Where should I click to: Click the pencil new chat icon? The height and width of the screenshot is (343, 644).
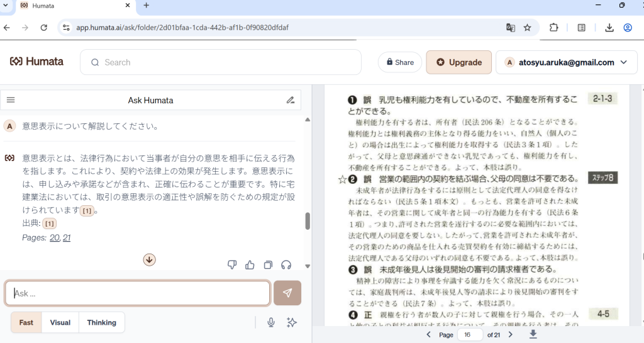[x=291, y=100]
